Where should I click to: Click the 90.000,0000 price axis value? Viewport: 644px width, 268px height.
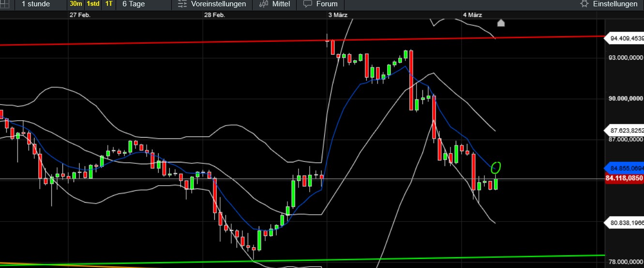click(x=626, y=99)
